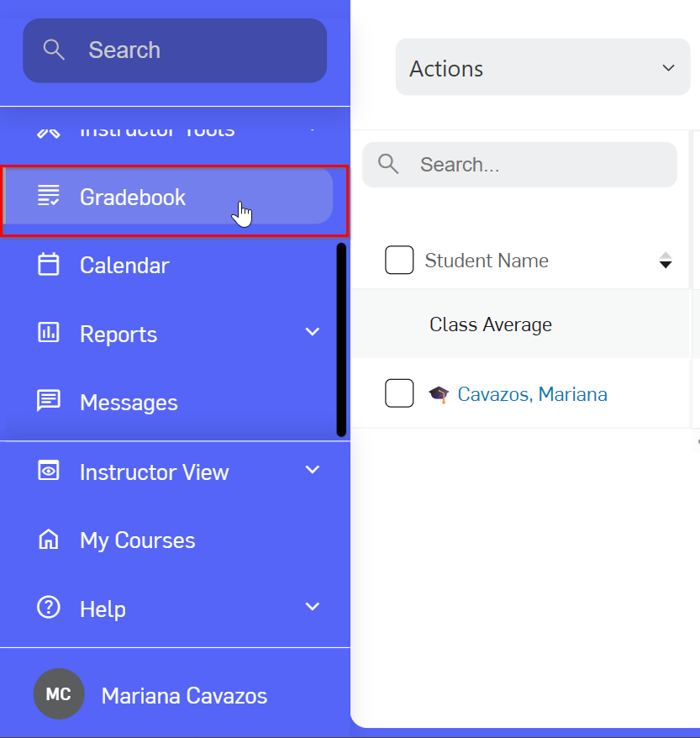Image resolution: width=700 pixels, height=738 pixels.
Task: Open Help in the sidebar
Action: tap(103, 609)
